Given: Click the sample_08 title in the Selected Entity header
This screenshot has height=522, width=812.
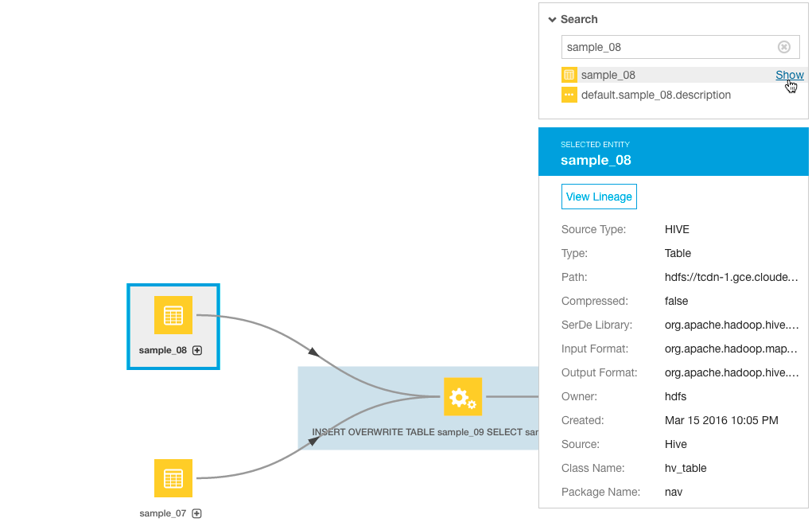Looking at the screenshot, I should click(x=596, y=160).
